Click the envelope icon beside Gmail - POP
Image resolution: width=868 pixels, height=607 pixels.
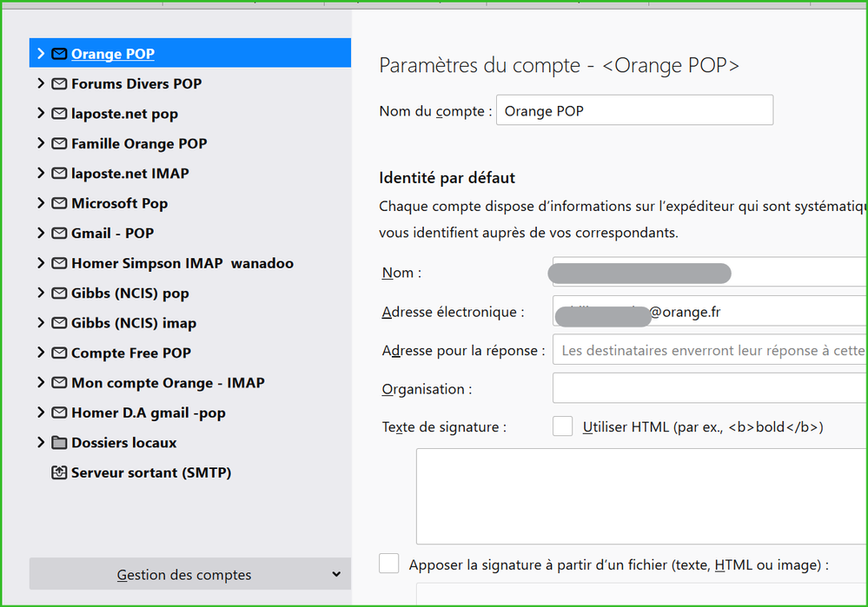point(59,233)
